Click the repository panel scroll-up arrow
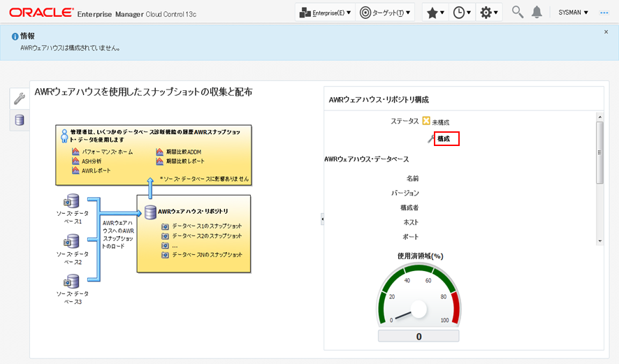Screen dimensions: 619x364 coord(599,117)
